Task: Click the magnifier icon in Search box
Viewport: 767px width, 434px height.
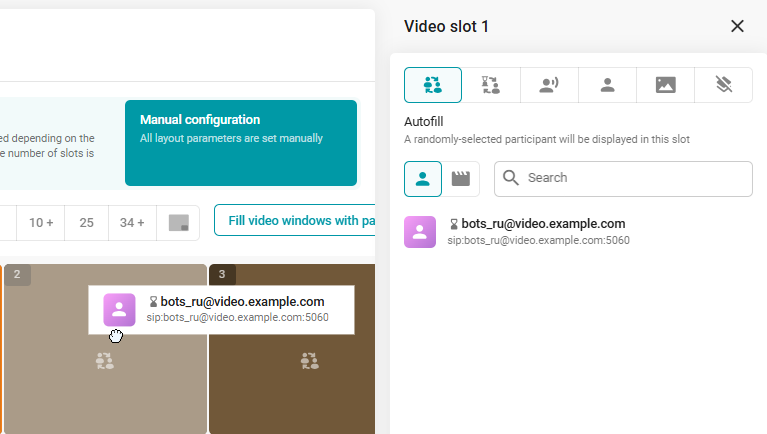Action: (x=511, y=178)
